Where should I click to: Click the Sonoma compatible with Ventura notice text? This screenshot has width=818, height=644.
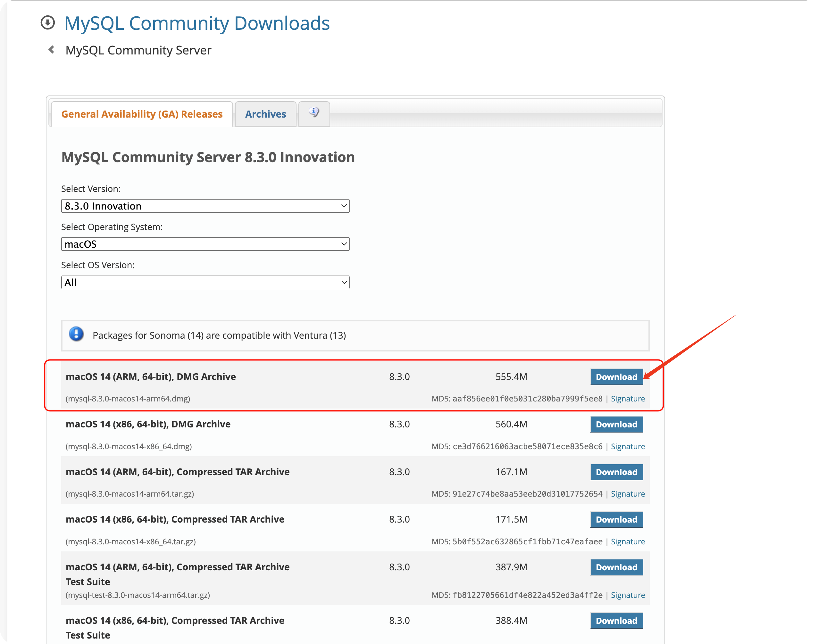click(219, 335)
